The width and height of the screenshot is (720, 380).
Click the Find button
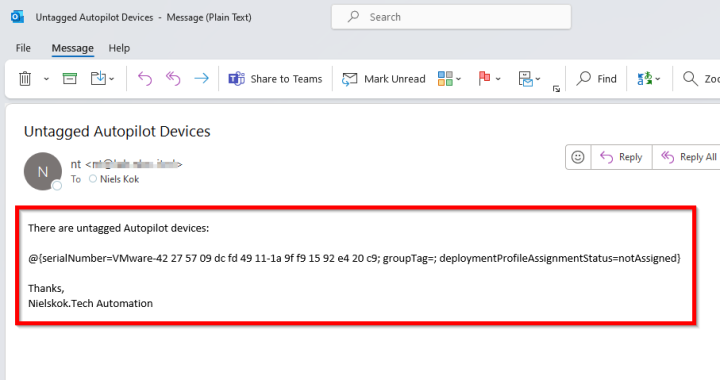pyautogui.click(x=596, y=79)
